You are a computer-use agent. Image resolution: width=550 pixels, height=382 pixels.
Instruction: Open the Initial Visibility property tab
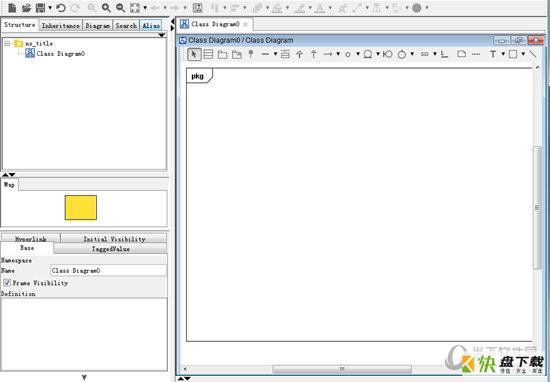click(x=114, y=239)
